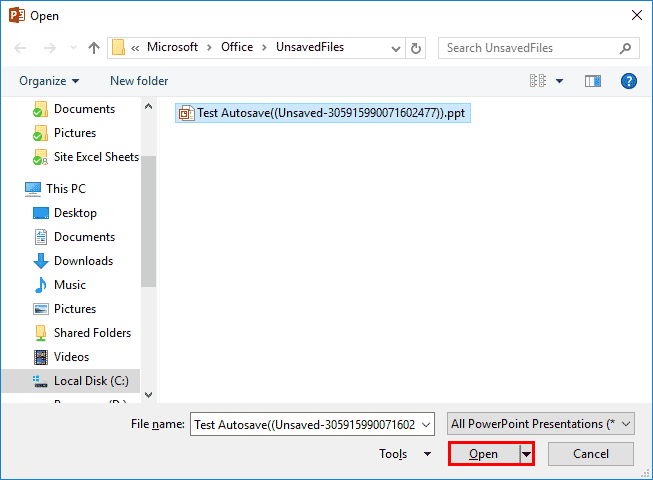Open the Tools menu
Screen dimensions: 653x480
click(x=404, y=454)
